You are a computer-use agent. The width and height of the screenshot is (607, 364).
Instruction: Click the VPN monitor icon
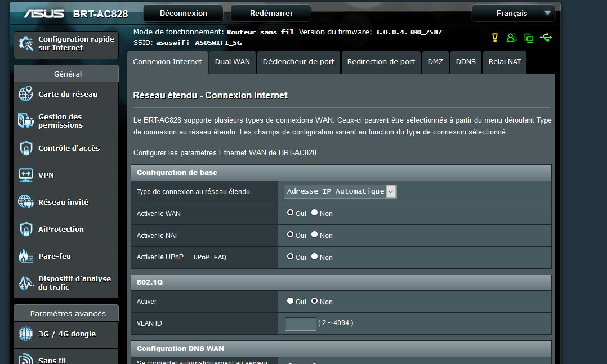pos(26,175)
